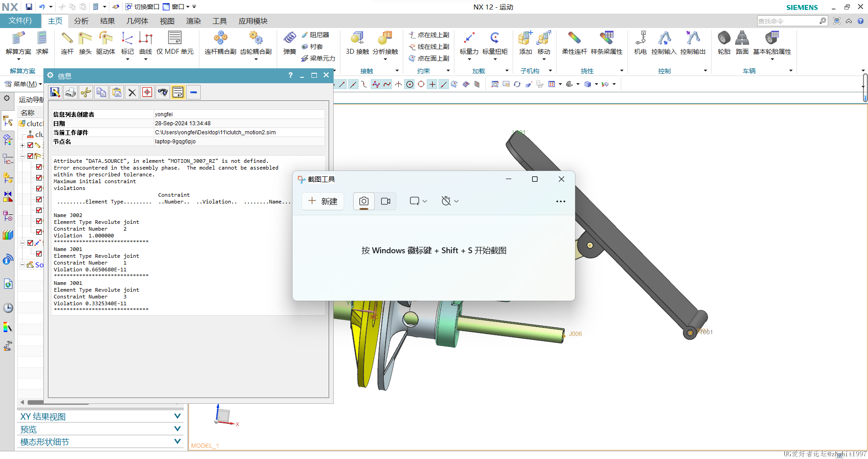868x459 pixels.
Task: Switch to the 视图 tab
Action: pyautogui.click(x=167, y=21)
